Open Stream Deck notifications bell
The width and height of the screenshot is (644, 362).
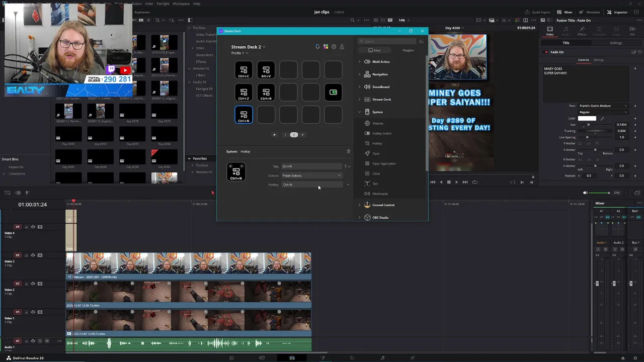click(x=317, y=47)
